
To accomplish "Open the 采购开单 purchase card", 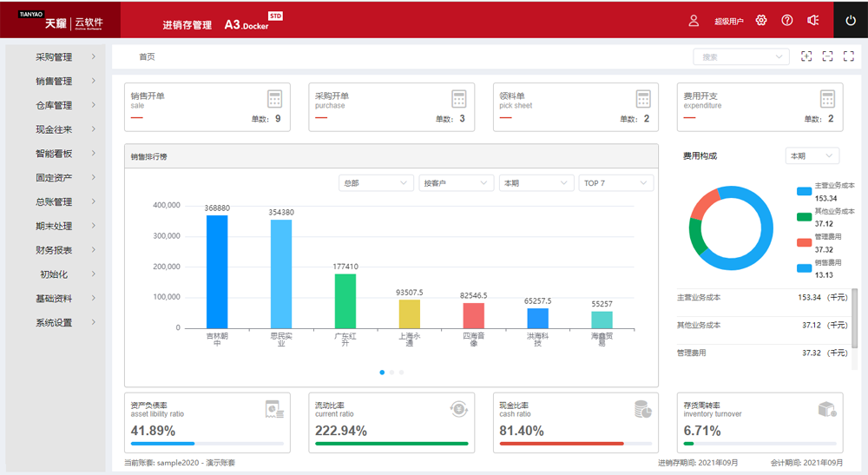I will [391, 107].
